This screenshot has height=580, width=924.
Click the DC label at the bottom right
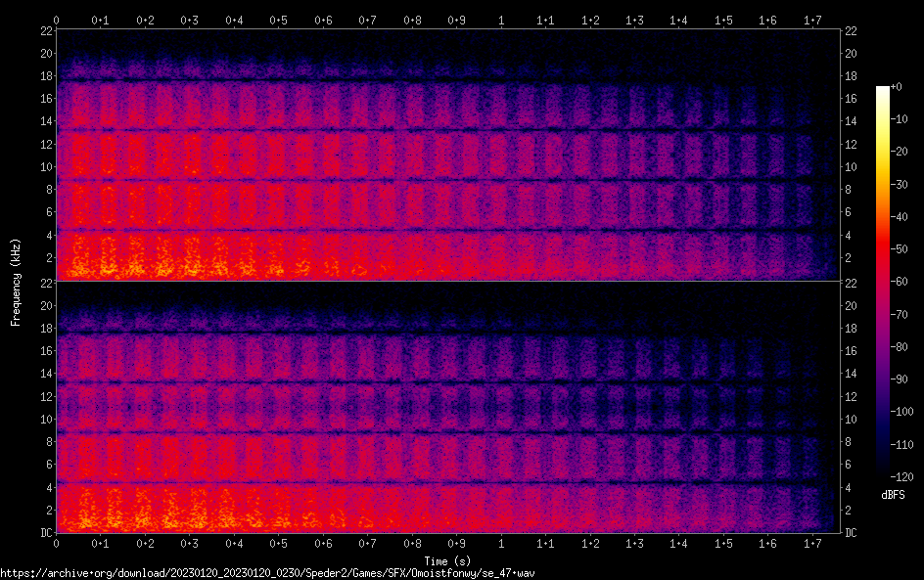852,533
